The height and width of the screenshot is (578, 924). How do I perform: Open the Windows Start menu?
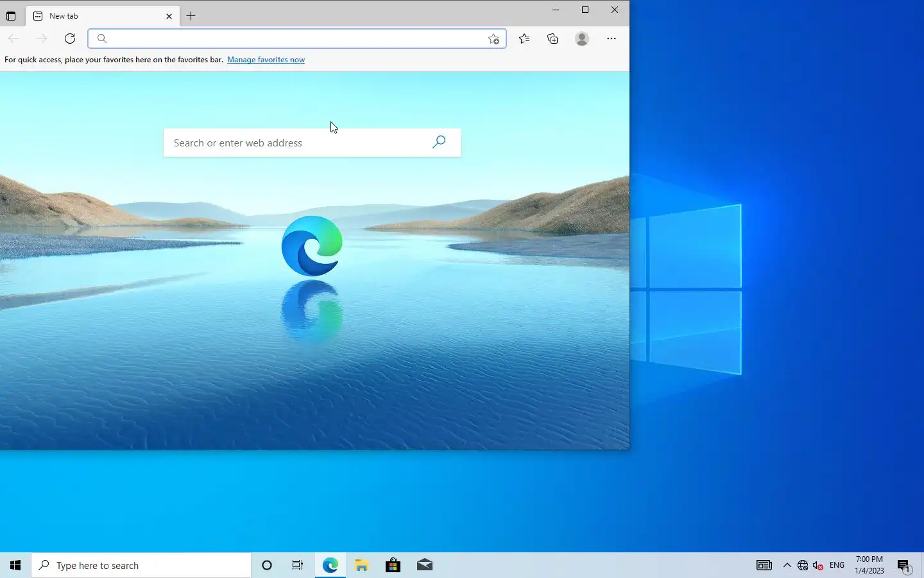[x=15, y=565]
